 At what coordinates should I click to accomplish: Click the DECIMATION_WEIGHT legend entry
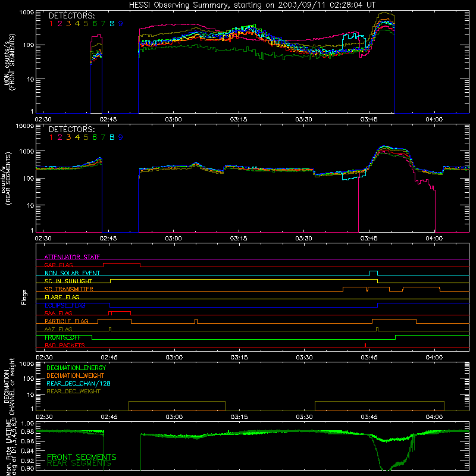tap(76, 375)
